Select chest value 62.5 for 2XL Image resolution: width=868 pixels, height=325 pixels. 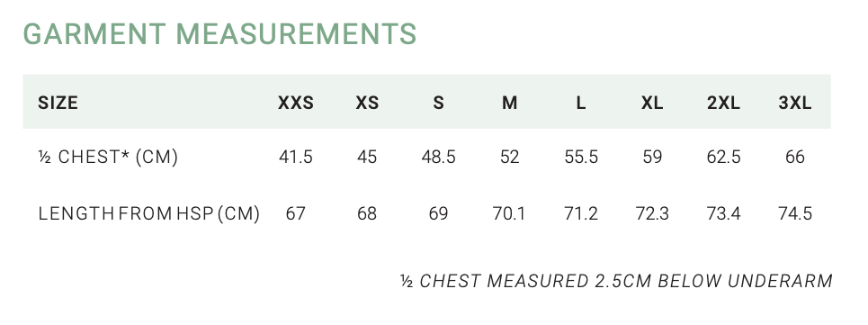tap(723, 158)
